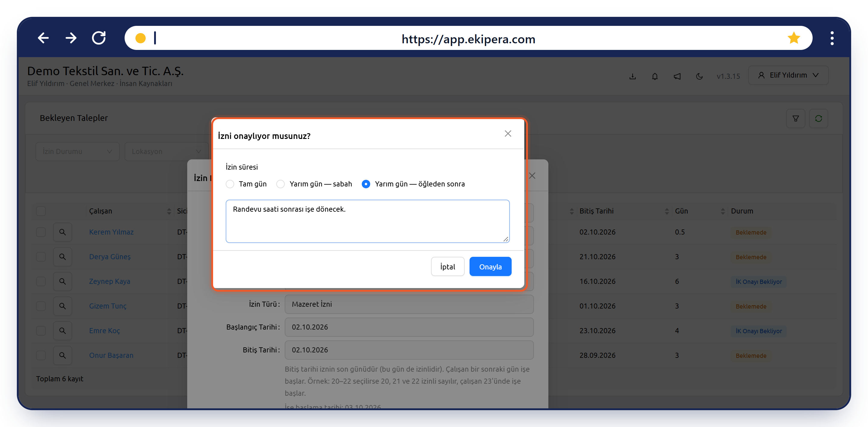The image size is (868, 427).
Task: Click the İzin Türü field Mazeret İzni
Action: tap(409, 304)
